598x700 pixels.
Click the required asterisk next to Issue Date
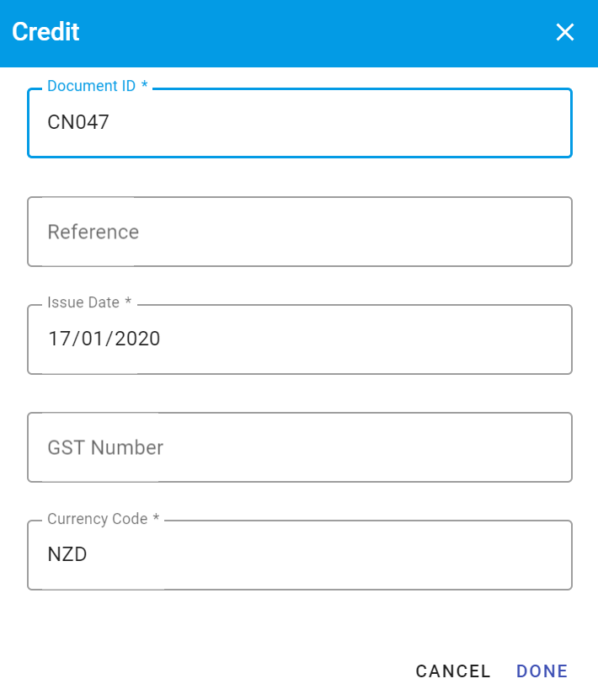pos(127,301)
